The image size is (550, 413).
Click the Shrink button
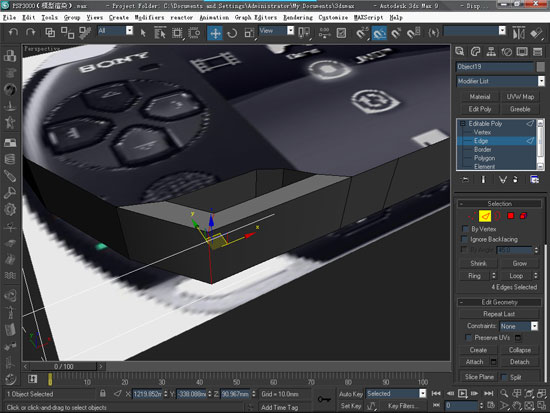tap(478, 263)
